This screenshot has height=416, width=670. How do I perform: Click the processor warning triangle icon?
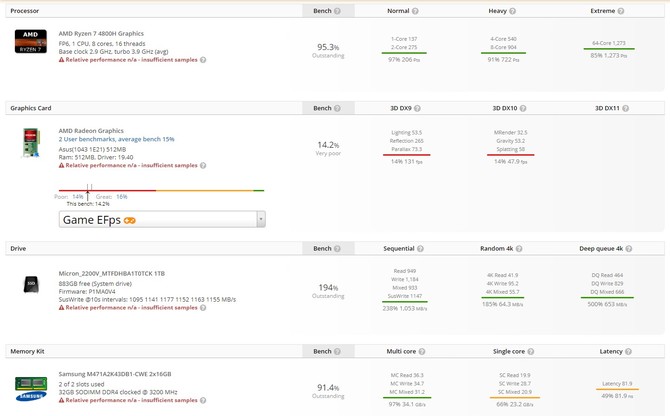[x=62, y=60]
